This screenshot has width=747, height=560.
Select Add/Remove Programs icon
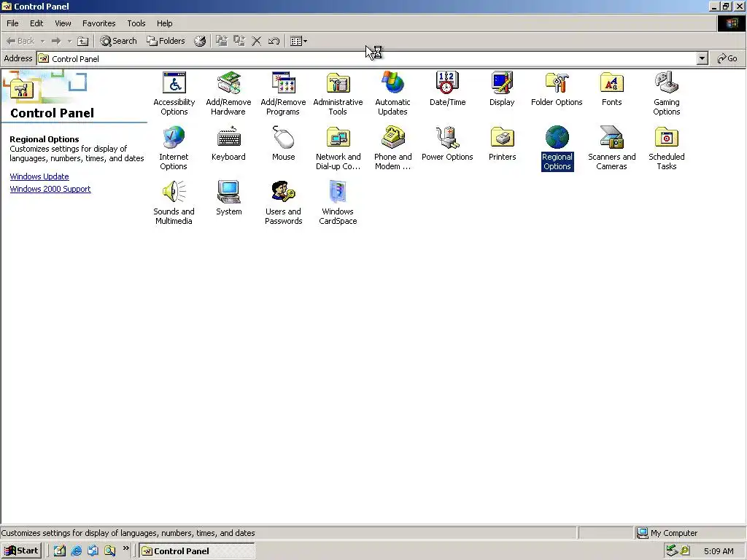[x=283, y=93]
